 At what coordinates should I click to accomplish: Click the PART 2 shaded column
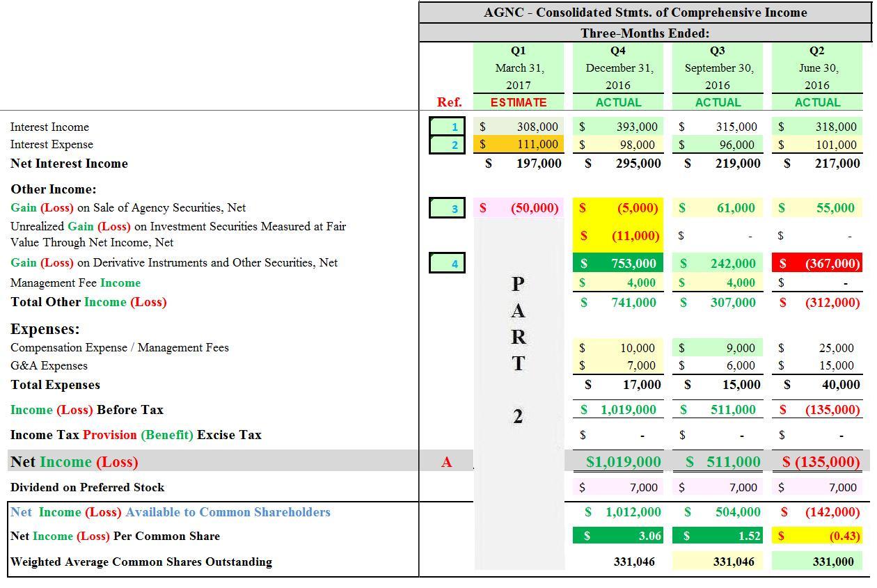pyautogui.click(x=519, y=348)
